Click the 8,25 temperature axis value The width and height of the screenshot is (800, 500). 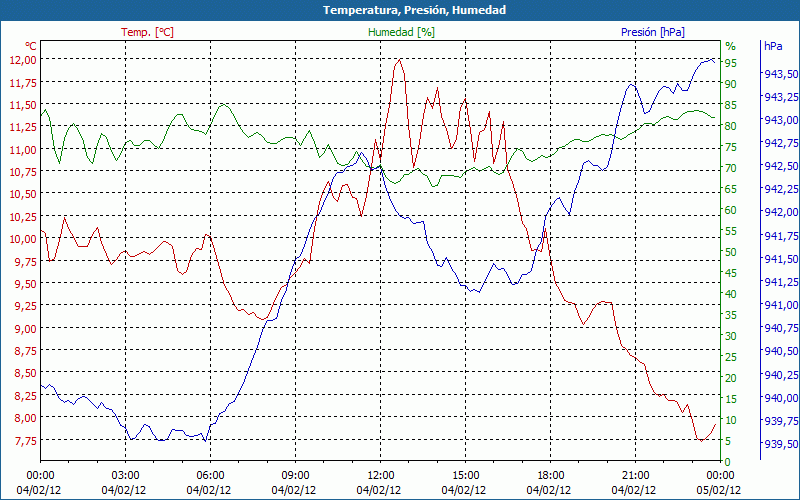(x=26, y=395)
